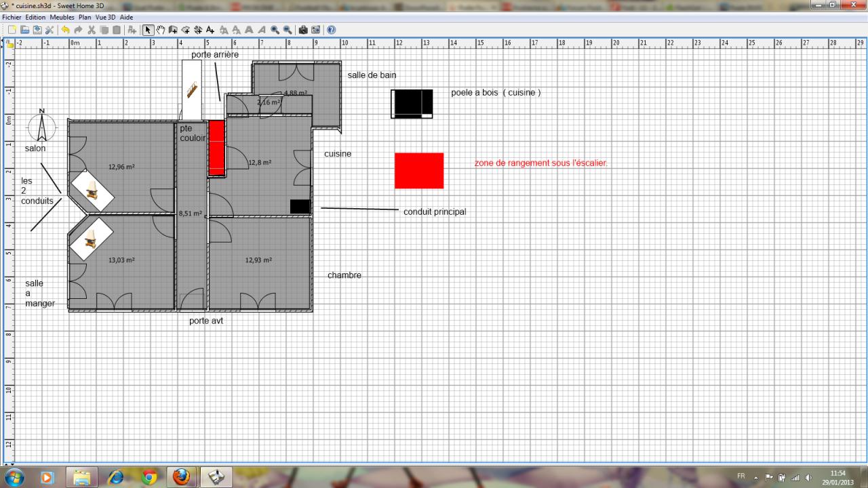Open a home file from the toolbar
Screen dimensions: 868x488
[25, 30]
